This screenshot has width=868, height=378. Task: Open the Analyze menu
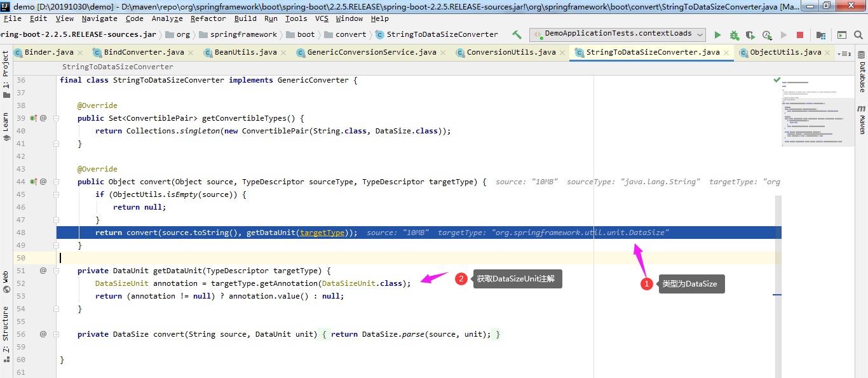pyautogui.click(x=167, y=18)
